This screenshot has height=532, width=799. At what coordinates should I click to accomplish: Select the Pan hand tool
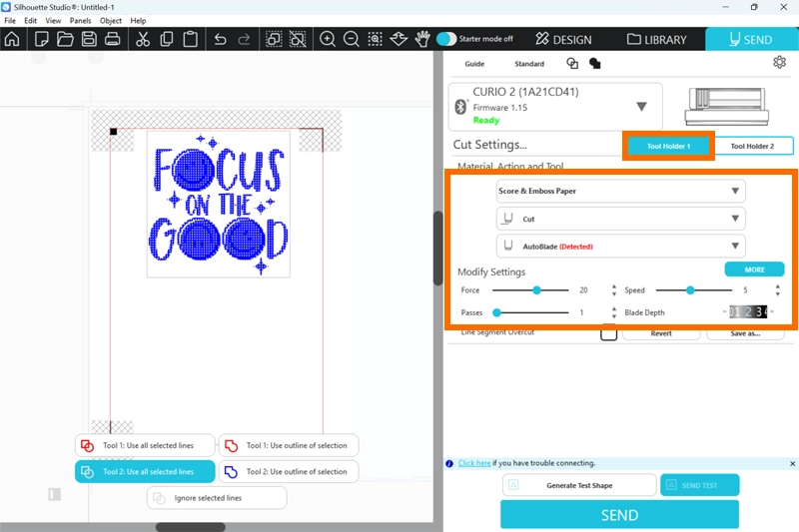(422, 40)
